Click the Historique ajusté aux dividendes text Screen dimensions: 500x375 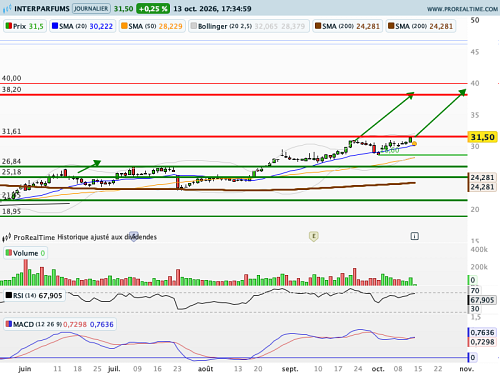point(107,237)
